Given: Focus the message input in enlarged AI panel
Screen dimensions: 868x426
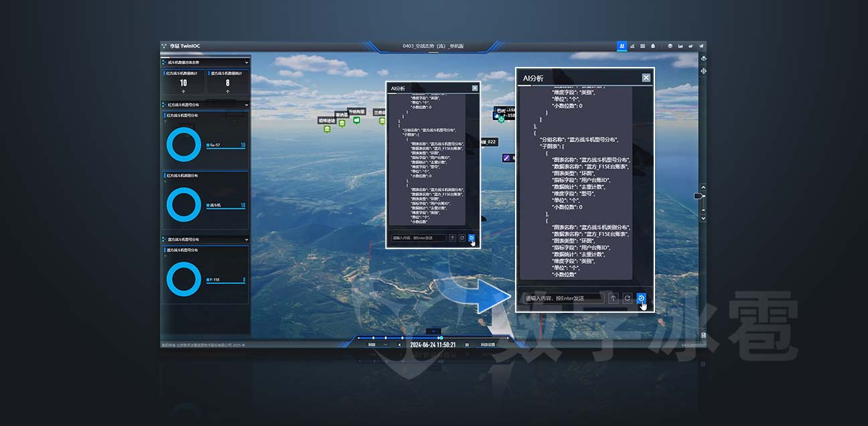Looking at the screenshot, I should tap(563, 298).
